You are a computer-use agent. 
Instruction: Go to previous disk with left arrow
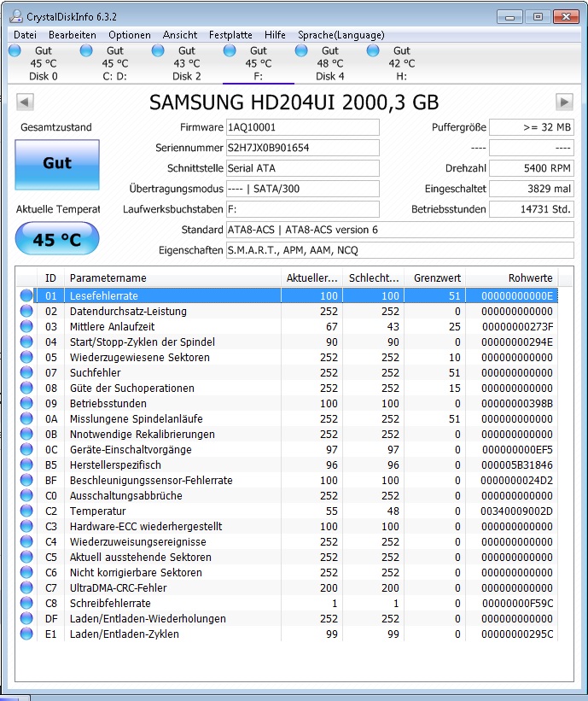tap(26, 102)
